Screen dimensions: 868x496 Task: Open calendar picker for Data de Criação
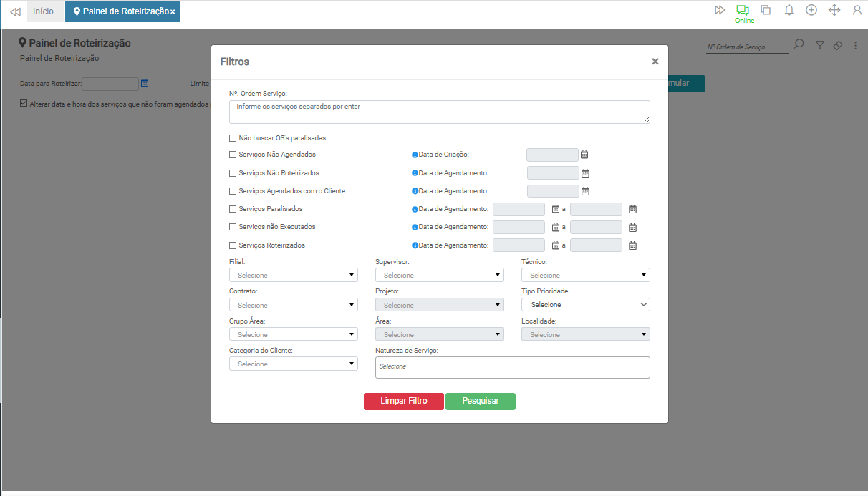click(584, 155)
